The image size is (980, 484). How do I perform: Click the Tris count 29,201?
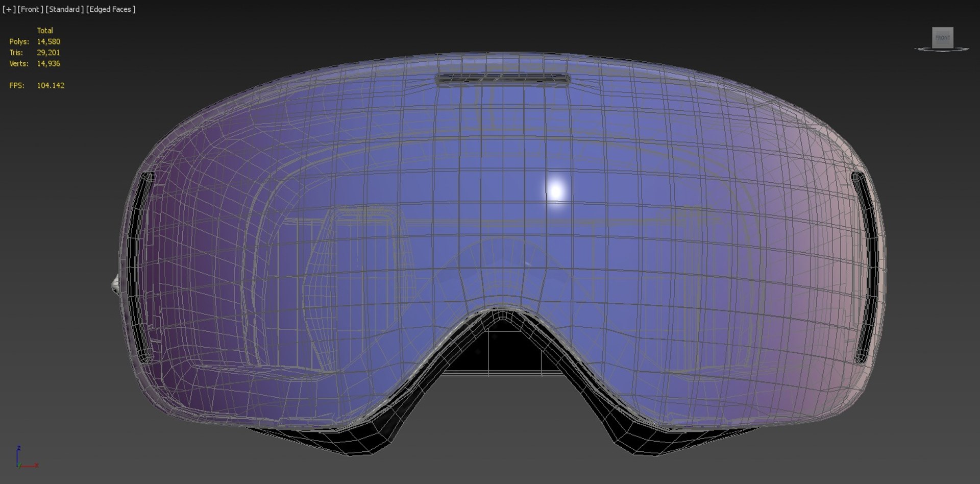(x=48, y=53)
